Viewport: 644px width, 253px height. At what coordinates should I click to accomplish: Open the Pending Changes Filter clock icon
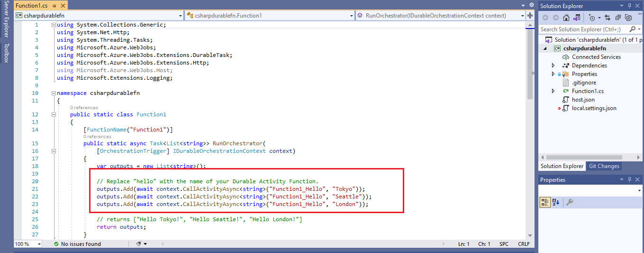click(x=591, y=18)
